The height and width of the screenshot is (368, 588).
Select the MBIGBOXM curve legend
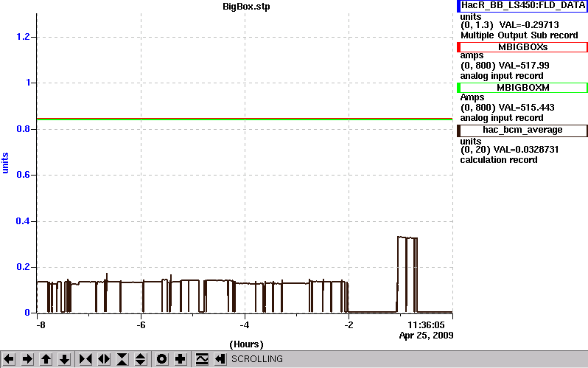point(522,88)
